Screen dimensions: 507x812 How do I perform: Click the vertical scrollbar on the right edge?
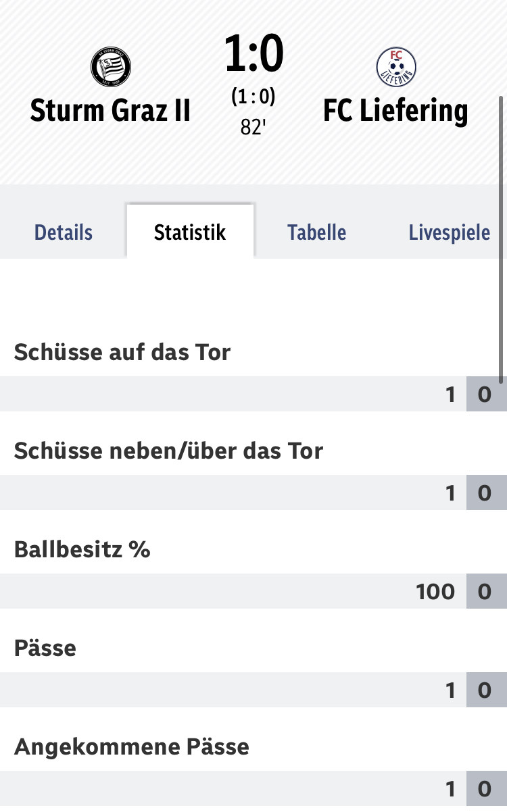[501, 240]
